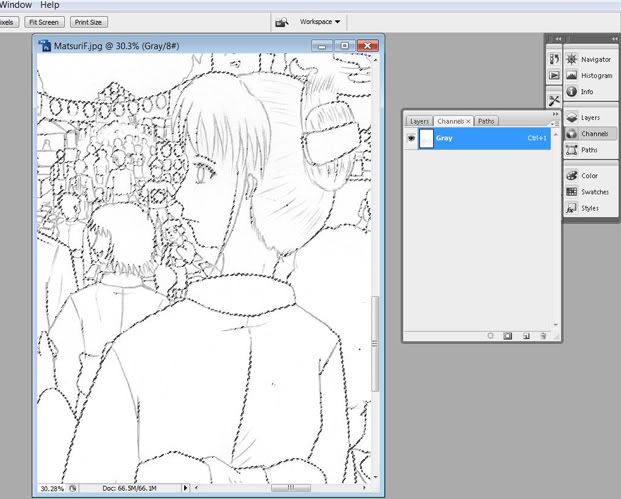This screenshot has width=621, height=499.
Task: Click the Photoshop document icon in title bar
Action: tap(45, 46)
